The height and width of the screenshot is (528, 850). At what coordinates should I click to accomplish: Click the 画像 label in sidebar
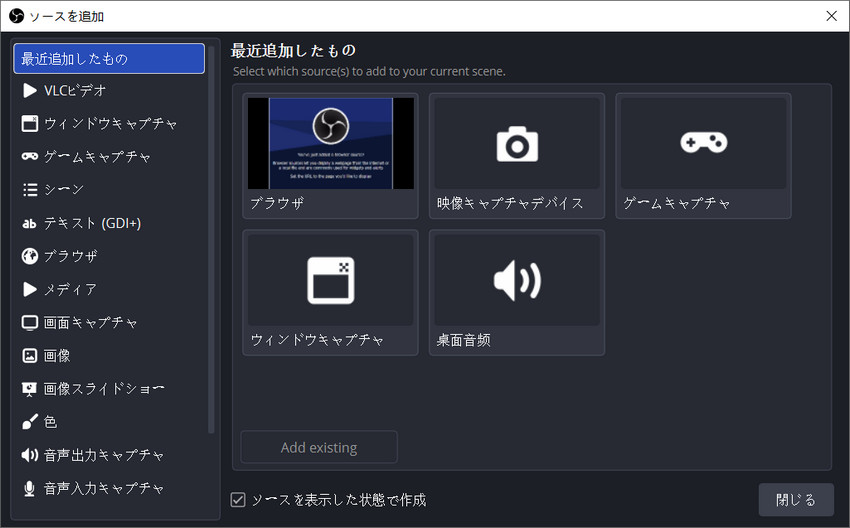click(x=57, y=356)
